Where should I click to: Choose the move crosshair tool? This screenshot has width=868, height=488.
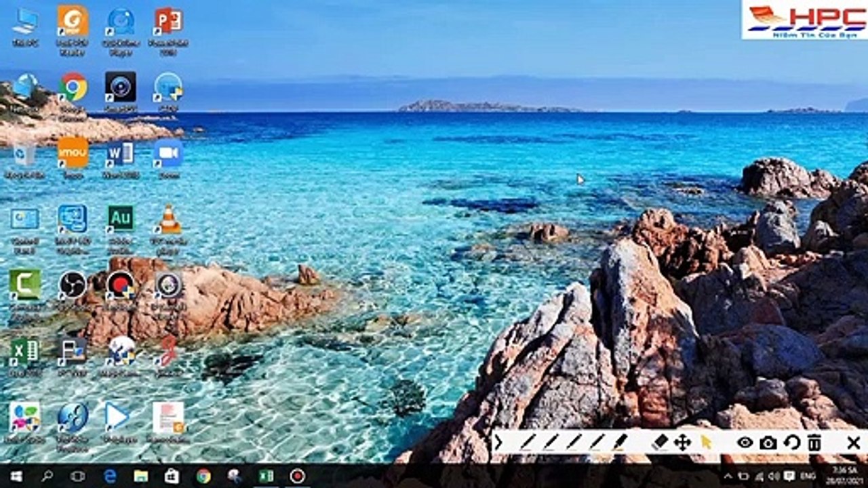click(682, 443)
